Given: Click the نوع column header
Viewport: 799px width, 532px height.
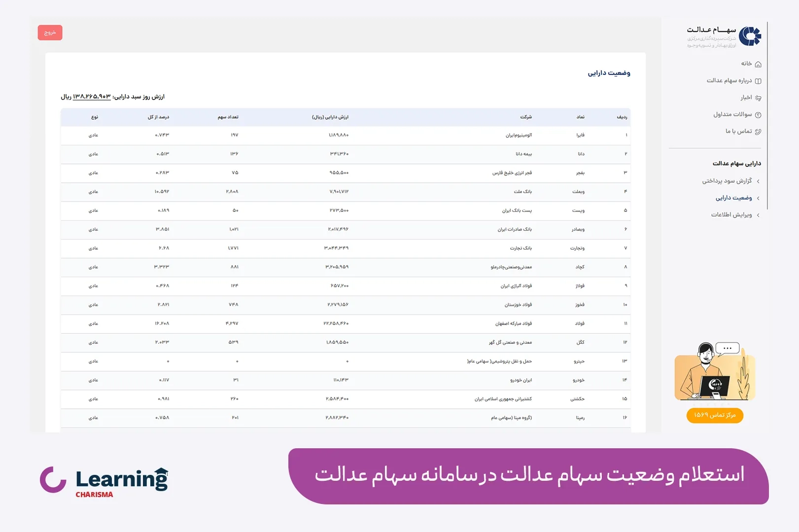Looking at the screenshot, I should [x=95, y=117].
